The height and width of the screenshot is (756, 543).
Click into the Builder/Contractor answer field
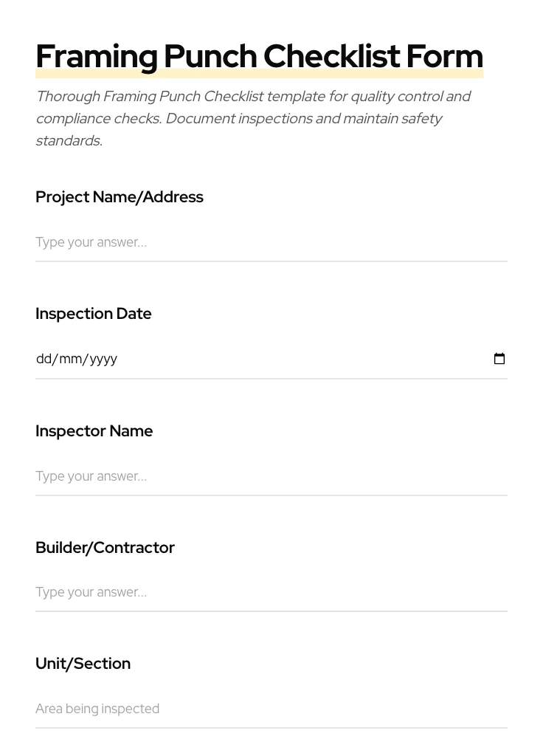(x=271, y=592)
